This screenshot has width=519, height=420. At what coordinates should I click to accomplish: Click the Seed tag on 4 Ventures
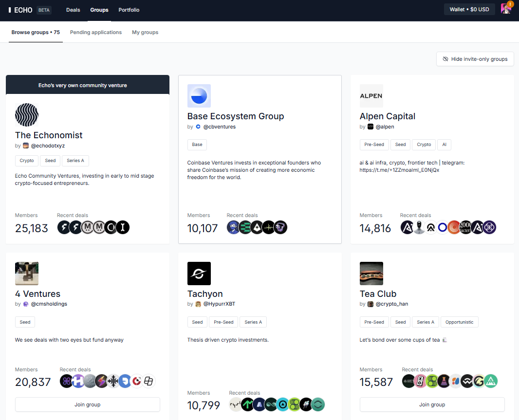tap(25, 322)
